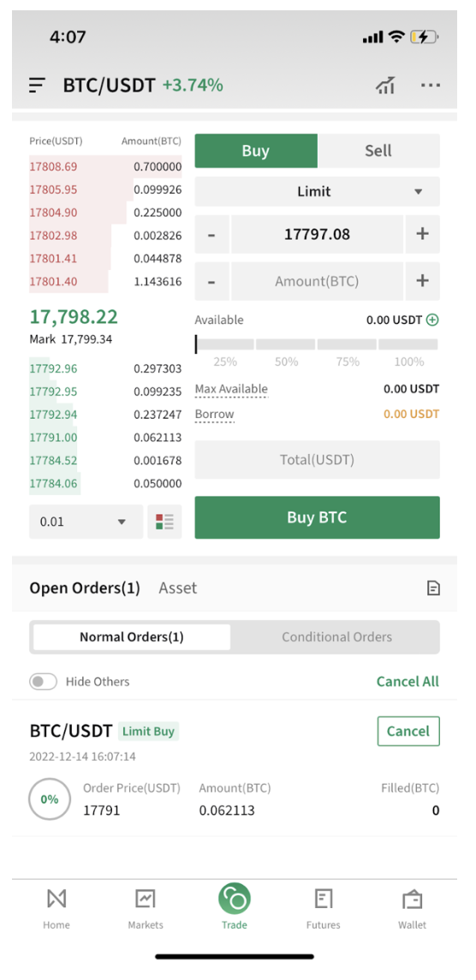The width and height of the screenshot is (476, 980).
Task: Tap the green Buy BTC button
Action: tap(318, 517)
